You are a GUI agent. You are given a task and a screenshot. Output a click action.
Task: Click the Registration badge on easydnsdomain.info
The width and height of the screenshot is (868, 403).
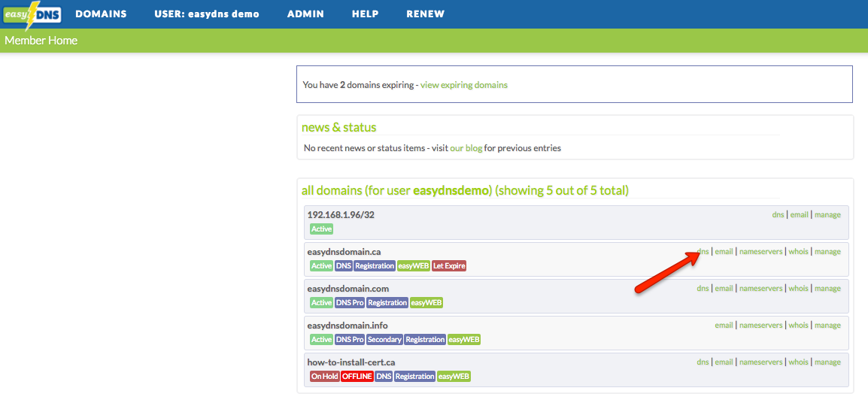(425, 339)
